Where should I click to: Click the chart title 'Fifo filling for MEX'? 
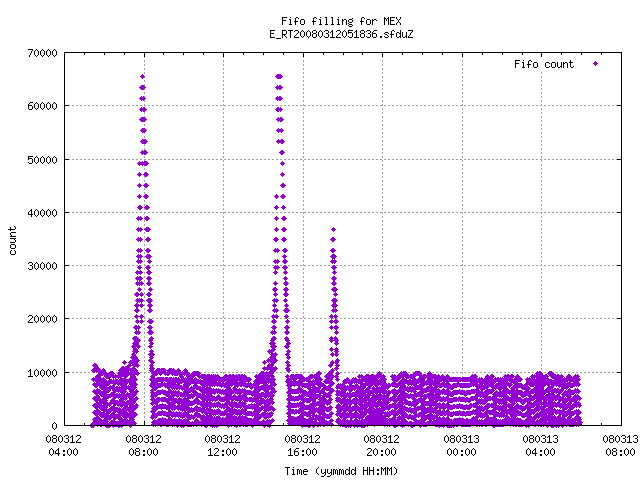tap(341, 21)
